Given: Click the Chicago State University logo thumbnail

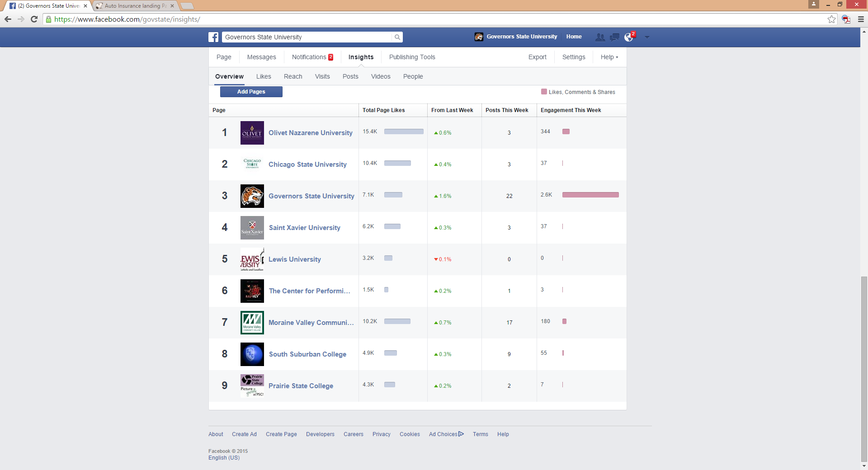Looking at the screenshot, I should point(252,164).
